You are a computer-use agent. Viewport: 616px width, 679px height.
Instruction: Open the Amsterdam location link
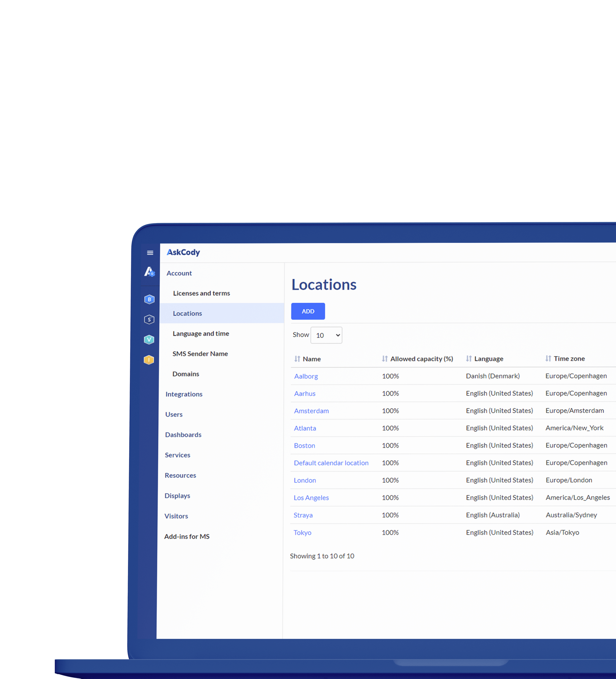311,411
